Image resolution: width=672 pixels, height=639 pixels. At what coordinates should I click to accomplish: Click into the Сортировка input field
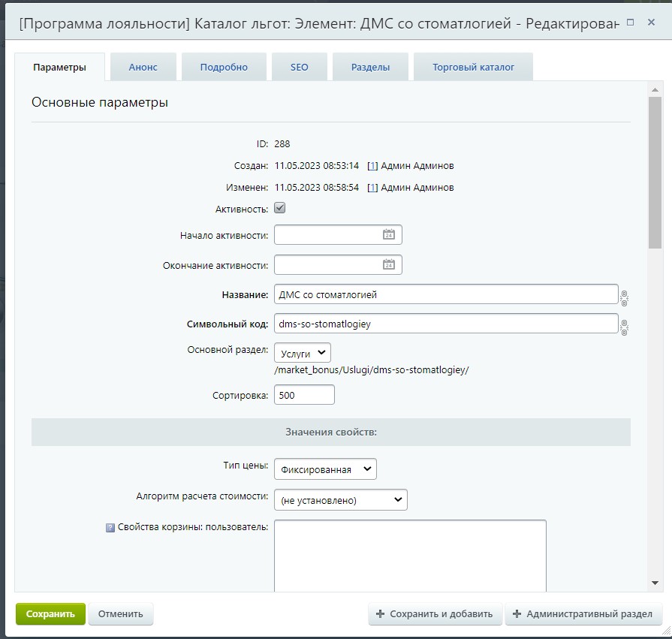(x=304, y=395)
